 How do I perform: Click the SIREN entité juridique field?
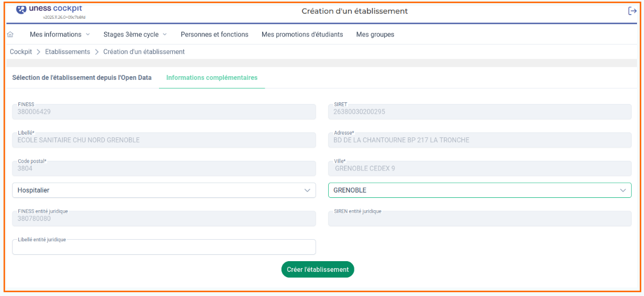click(479, 219)
